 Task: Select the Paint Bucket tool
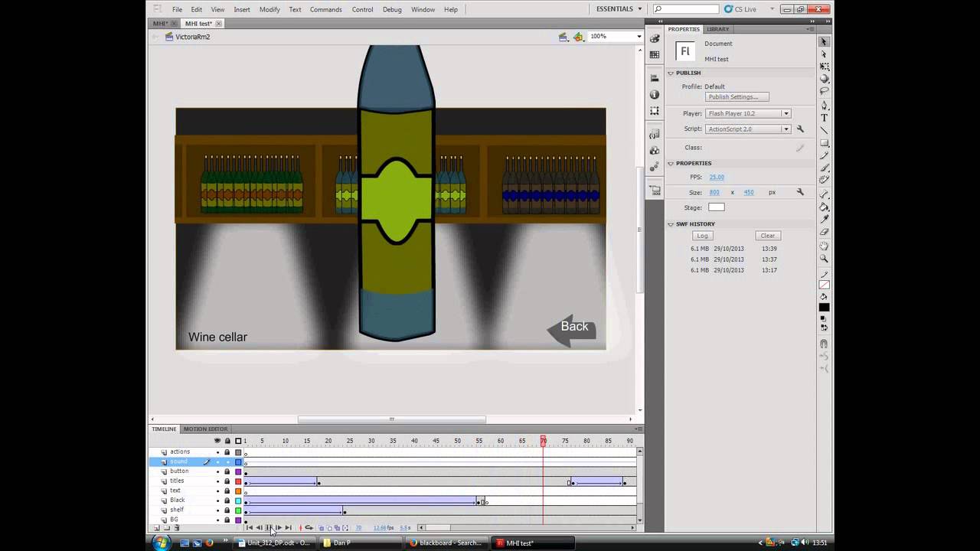tap(824, 207)
